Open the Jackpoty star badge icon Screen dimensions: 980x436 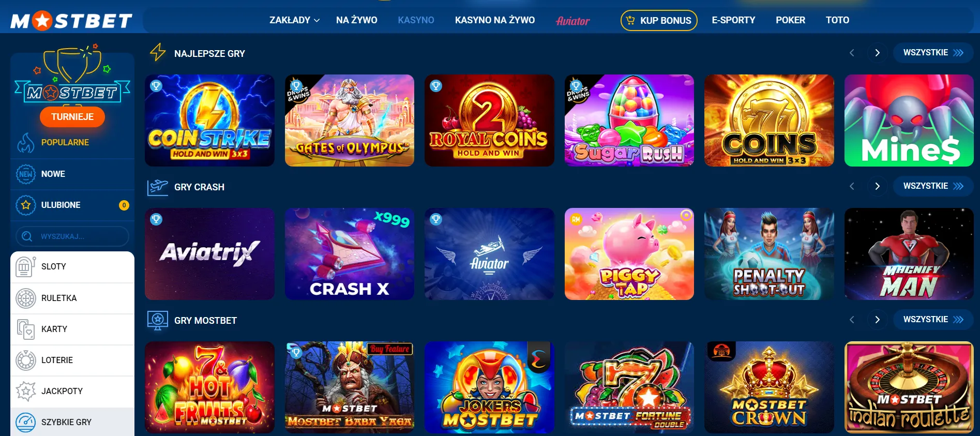pos(25,392)
